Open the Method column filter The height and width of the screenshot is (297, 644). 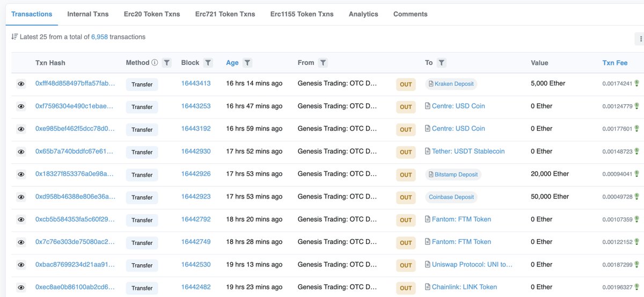click(167, 63)
